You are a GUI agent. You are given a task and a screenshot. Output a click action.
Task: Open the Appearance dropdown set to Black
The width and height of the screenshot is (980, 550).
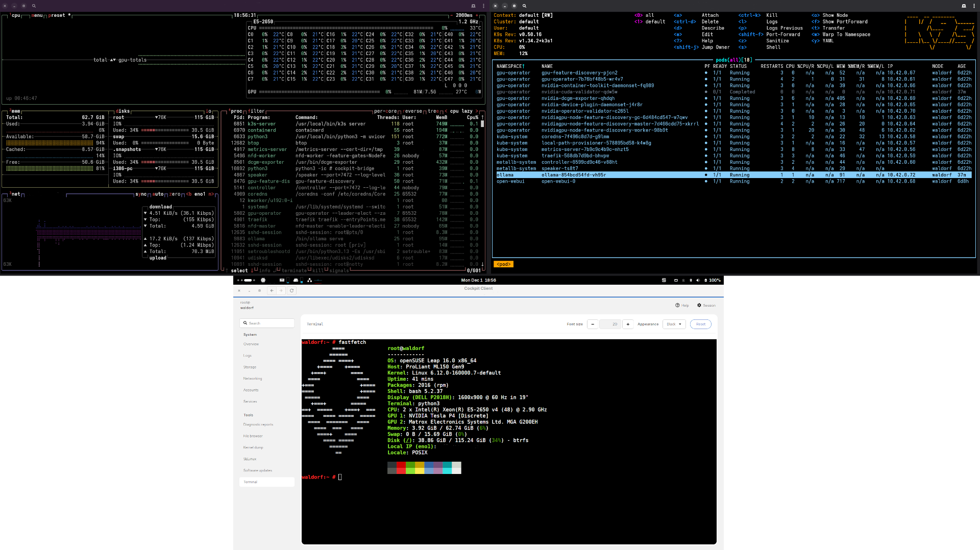[x=674, y=324]
